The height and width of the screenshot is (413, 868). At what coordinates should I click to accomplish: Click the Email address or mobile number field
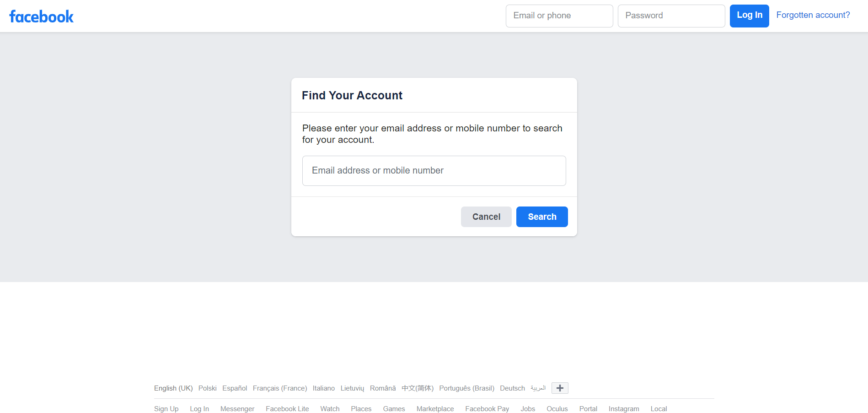(434, 171)
